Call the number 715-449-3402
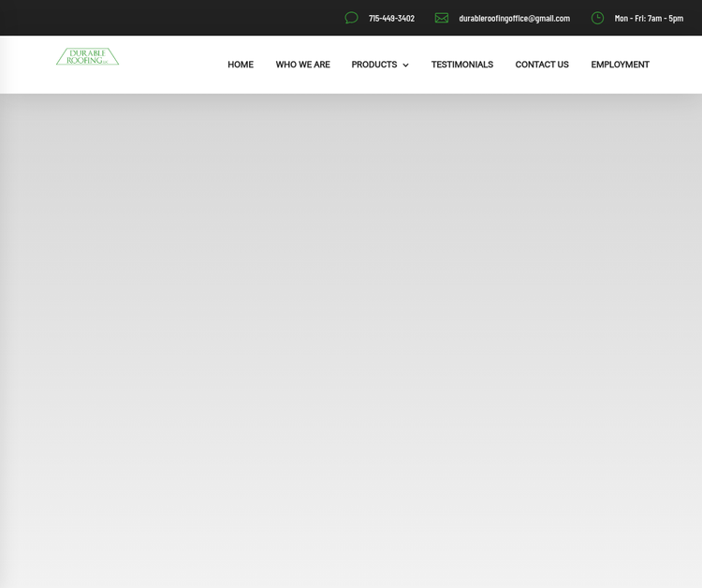 pos(391,18)
